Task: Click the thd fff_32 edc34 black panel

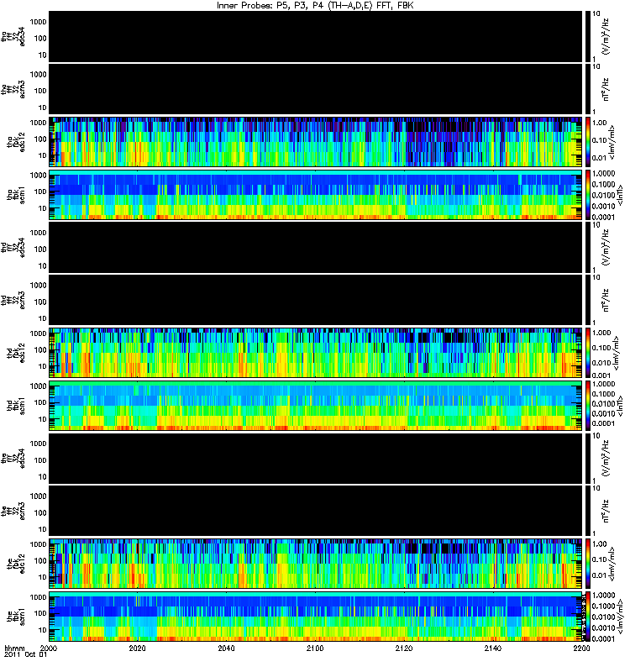Action: (x=316, y=247)
